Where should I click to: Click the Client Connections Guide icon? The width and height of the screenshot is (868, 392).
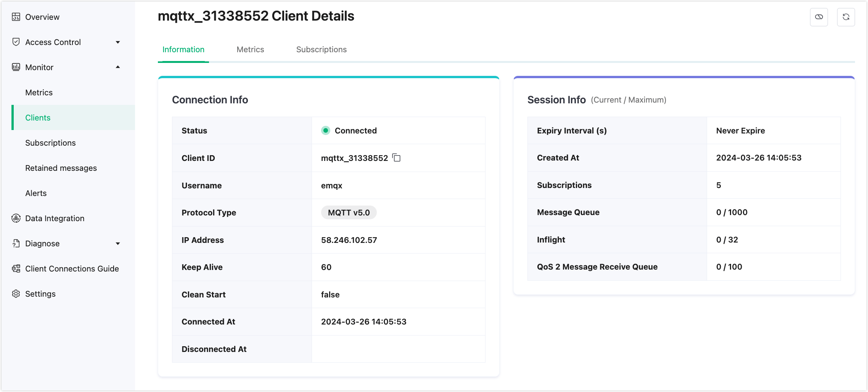tap(16, 268)
